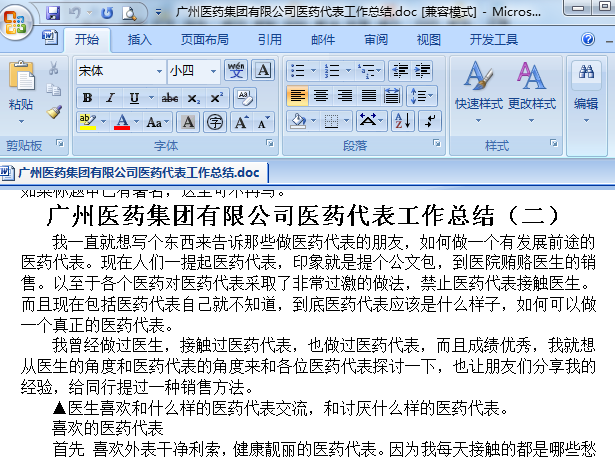Toggle character shading A button
Screen dimensions: 615x461
pos(188,122)
